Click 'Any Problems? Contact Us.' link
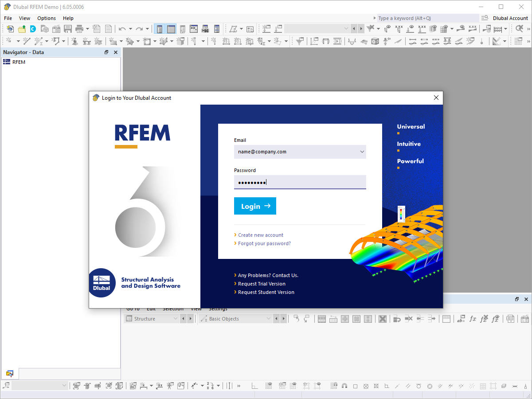Image resolution: width=532 pixels, height=399 pixels. coord(268,275)
